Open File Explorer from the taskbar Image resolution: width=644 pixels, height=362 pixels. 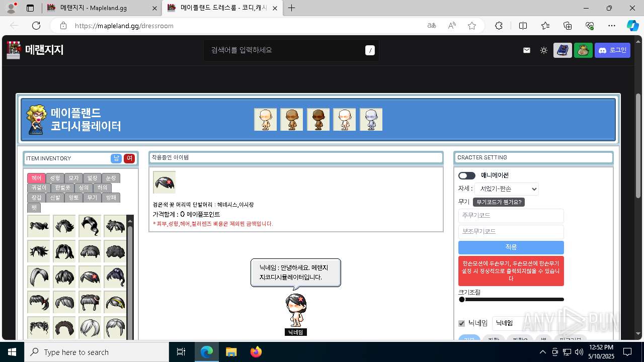click(x=231, y=352)
